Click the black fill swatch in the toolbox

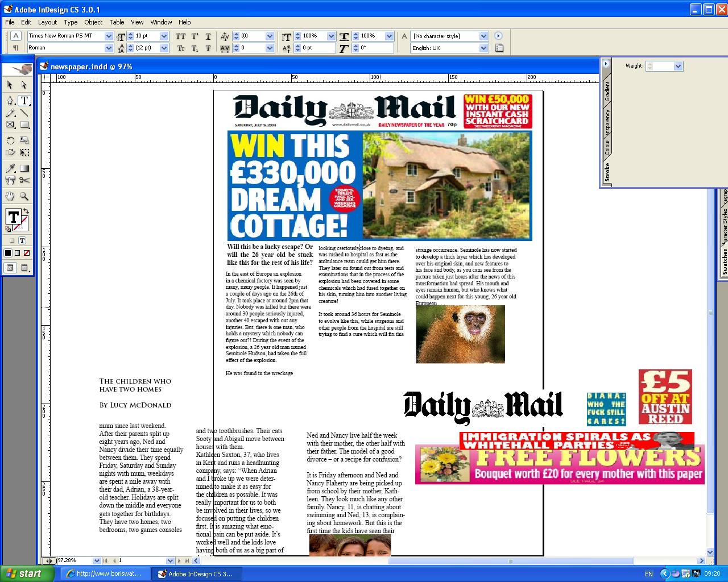[8, 253]
